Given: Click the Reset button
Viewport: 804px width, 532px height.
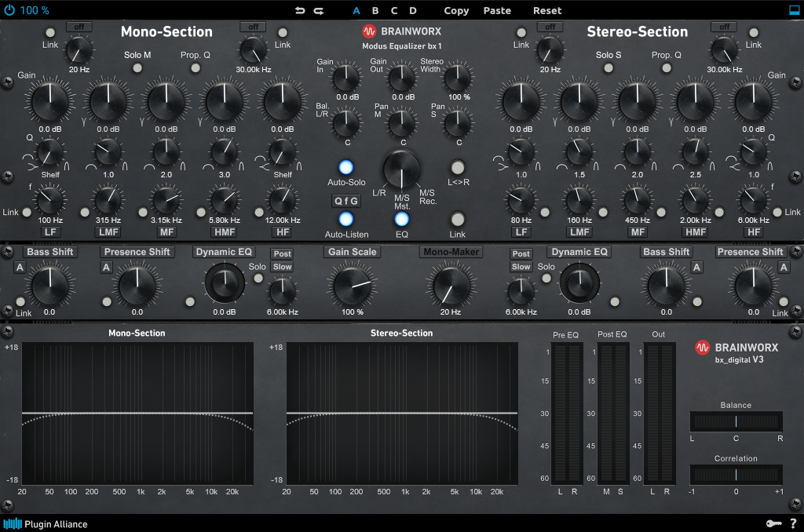Looking at the screenshot, I should pyautogui.click(x=547, y=11).
